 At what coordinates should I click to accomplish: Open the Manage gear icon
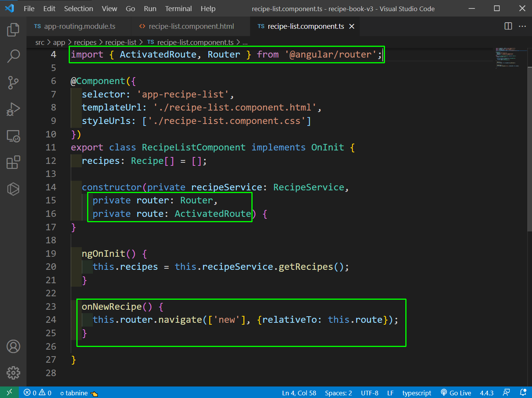(x=13, y=373)
